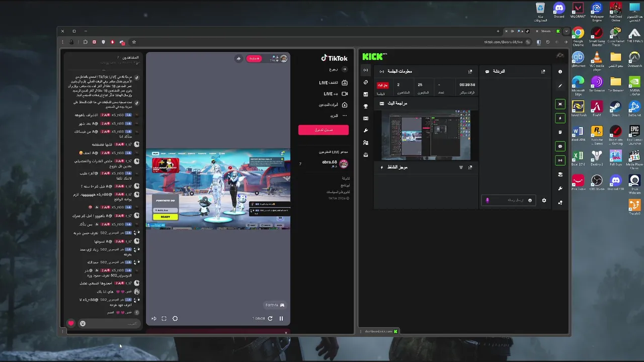Open the activity feed filter menu
This screenshot has width=644, height=362.
(461, 167)
